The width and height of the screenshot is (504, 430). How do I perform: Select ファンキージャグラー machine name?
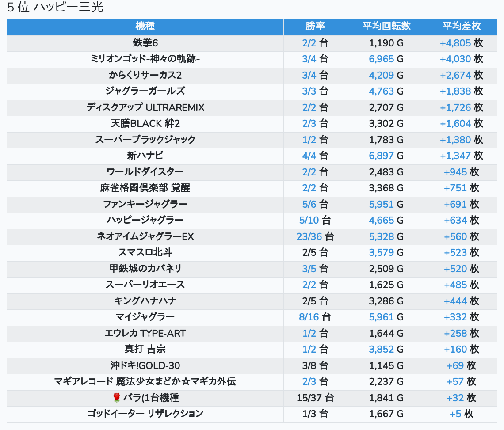click(145, 205)
